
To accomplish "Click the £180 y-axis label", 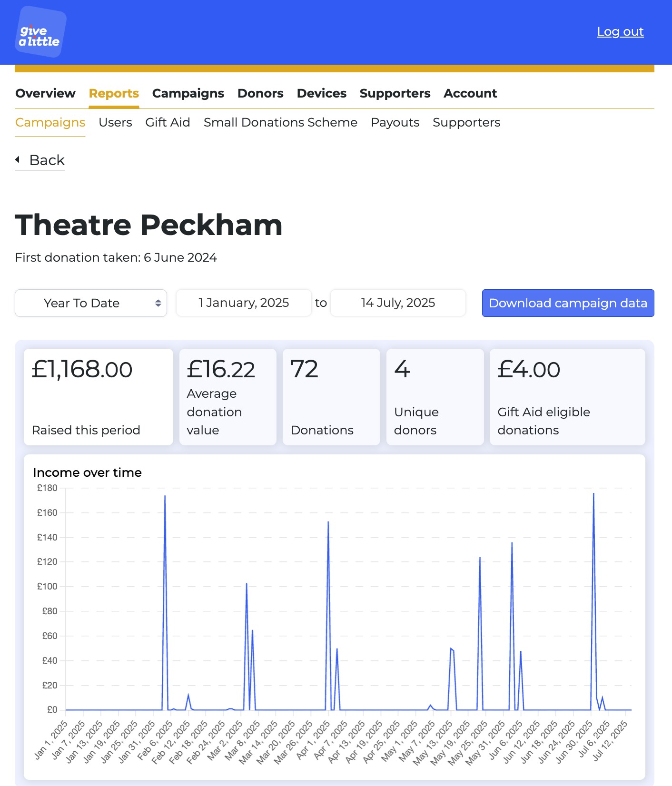I will (47, 488).
